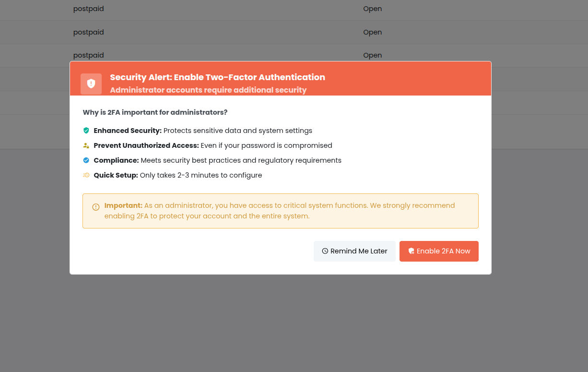Click the clock icon inside Remind Me Later

tap(325, 251)
